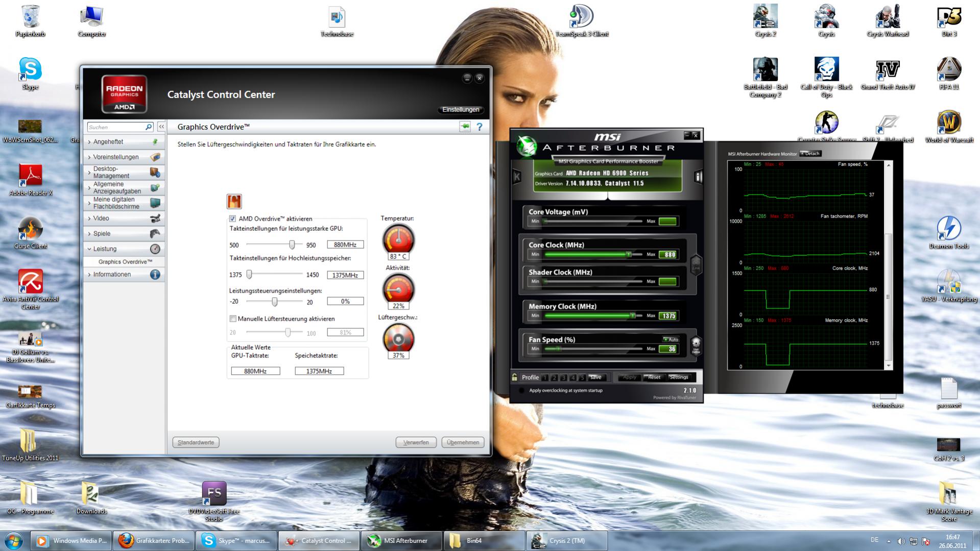Click the Kombustor K button in Afterburner

[x=516, y=177]
